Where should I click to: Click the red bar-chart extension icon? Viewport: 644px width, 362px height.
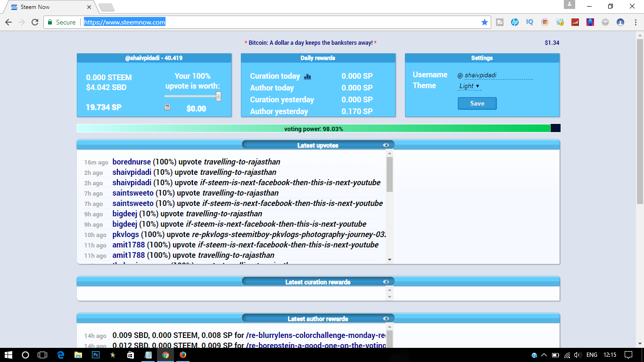click(575, 22)
